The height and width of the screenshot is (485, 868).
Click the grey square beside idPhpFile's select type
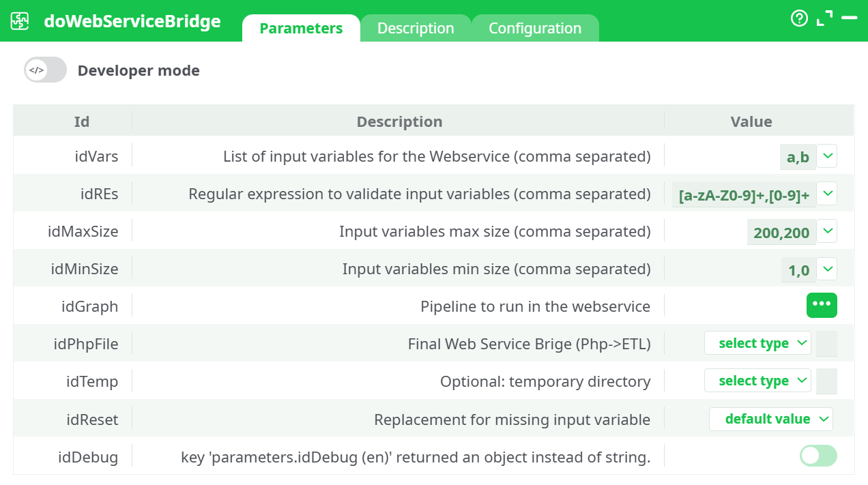826,343
